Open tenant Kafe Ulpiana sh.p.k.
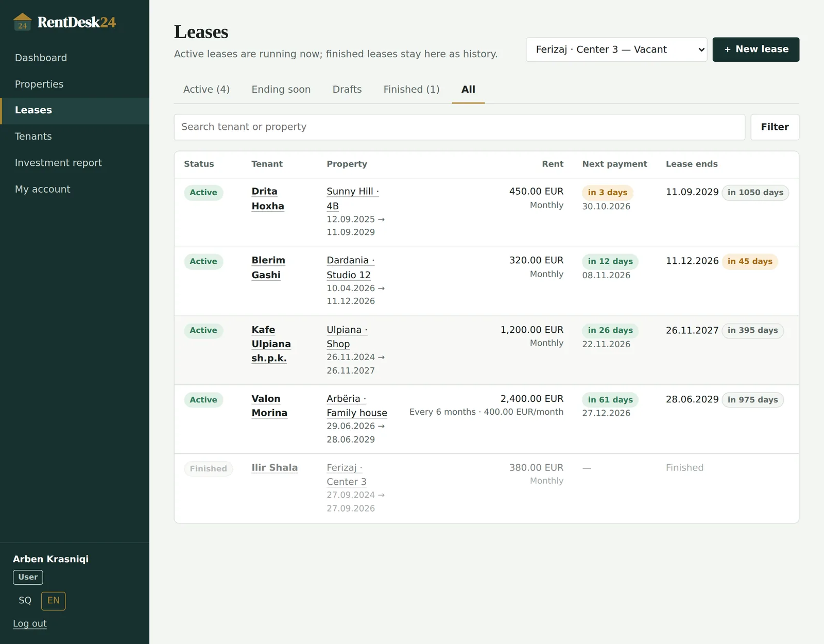The width and height of the screenshot is (824, 644). pos(271,344)
